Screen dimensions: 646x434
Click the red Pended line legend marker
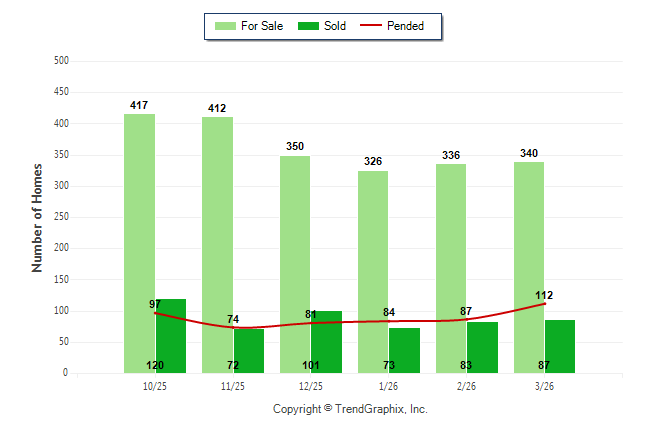pos(373,26)
